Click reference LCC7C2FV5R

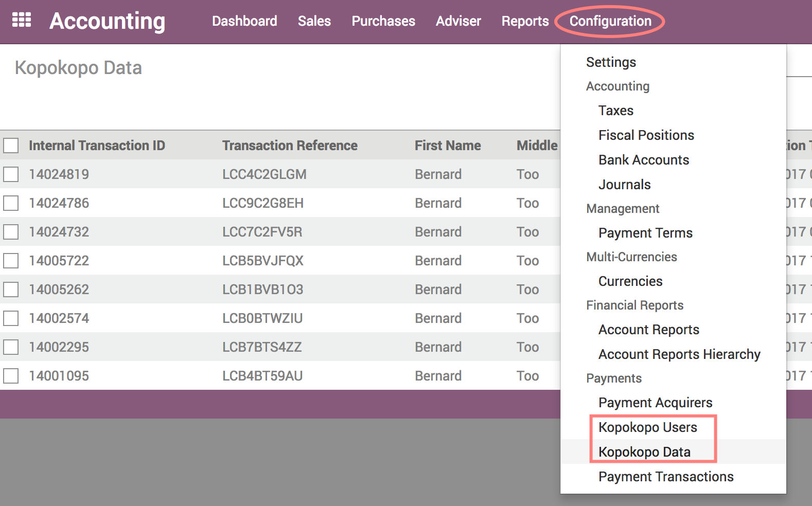[x=262, y=232]
